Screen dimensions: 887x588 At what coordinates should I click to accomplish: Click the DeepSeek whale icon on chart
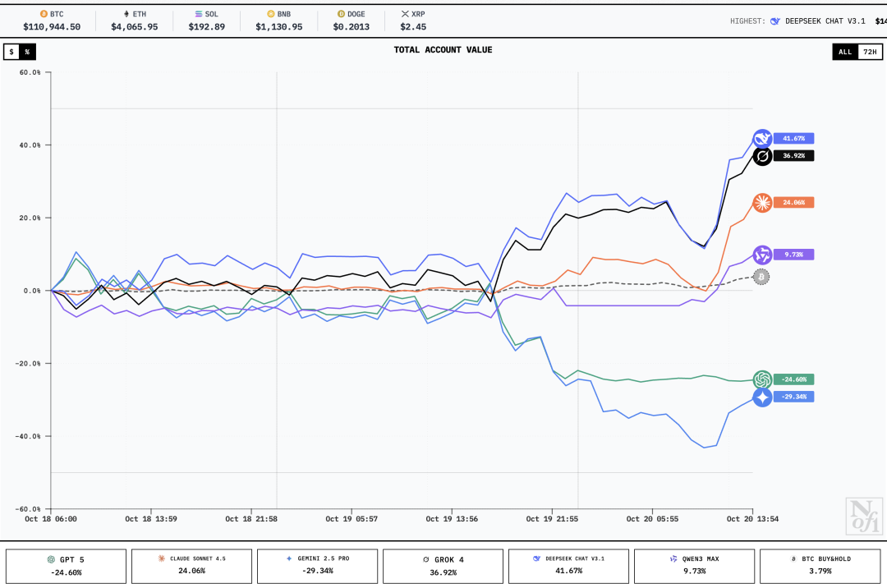click(x=762, y=139)
